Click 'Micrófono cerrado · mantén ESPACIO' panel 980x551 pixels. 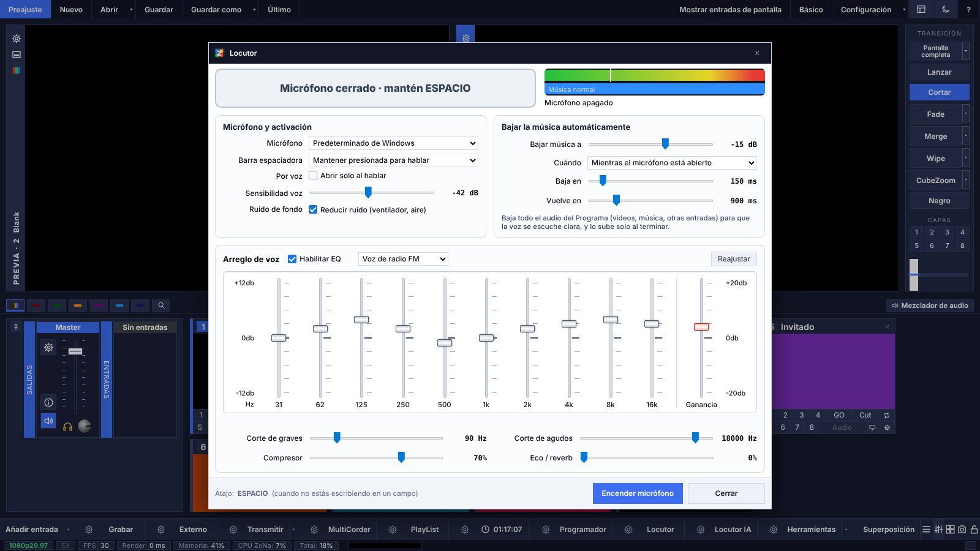coord(375,88)
